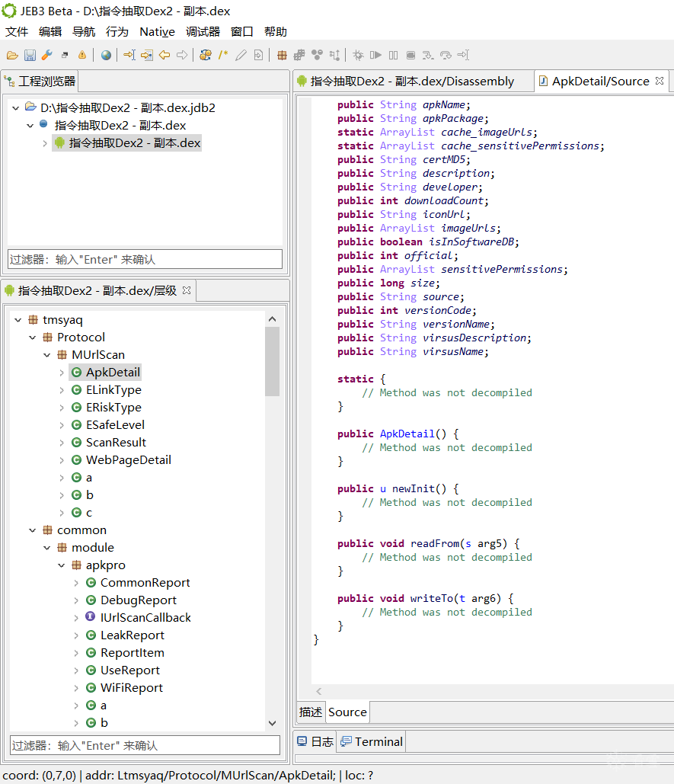Click the three-circles graph toolbar icon
Image resolution: width=674 pixels, height=784 pixels.
click(317, 55)
